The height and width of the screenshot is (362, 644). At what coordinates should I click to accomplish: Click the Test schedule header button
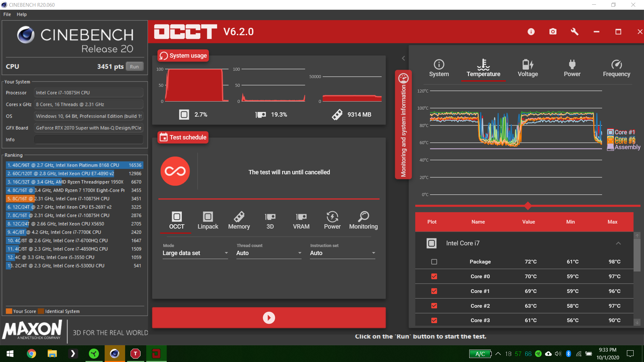coord(183,137)
